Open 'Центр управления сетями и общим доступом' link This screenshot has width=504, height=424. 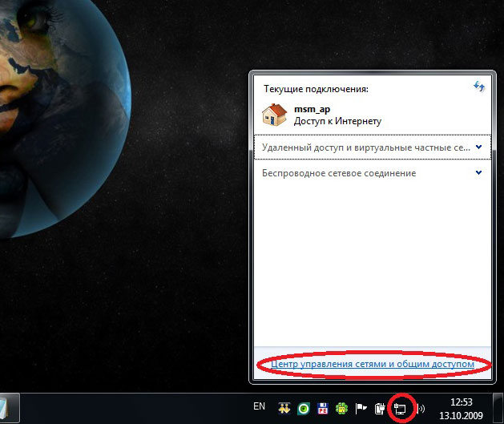pos(373,364)
